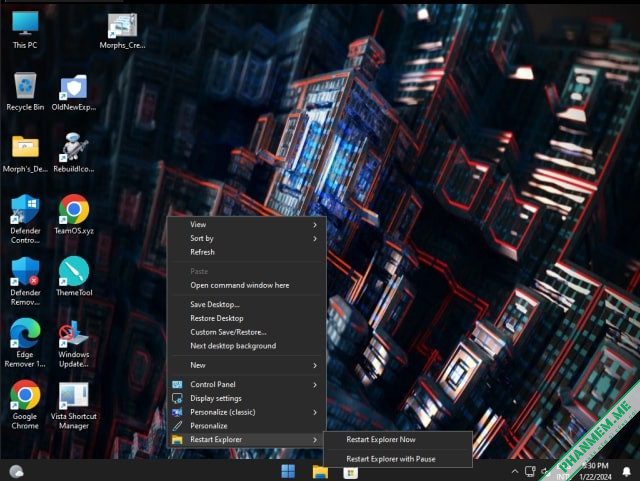Viewport: 640px width, 481px height.
Task: Select the Morphs_Cre... desktop shortcut
Action: pyautogui.click(x=122, y=31)
